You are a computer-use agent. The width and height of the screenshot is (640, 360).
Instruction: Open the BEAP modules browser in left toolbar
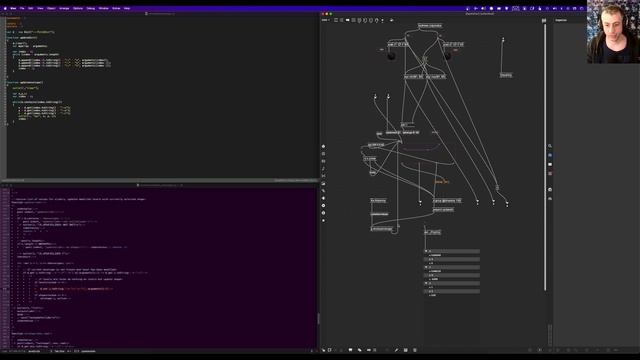323,154
